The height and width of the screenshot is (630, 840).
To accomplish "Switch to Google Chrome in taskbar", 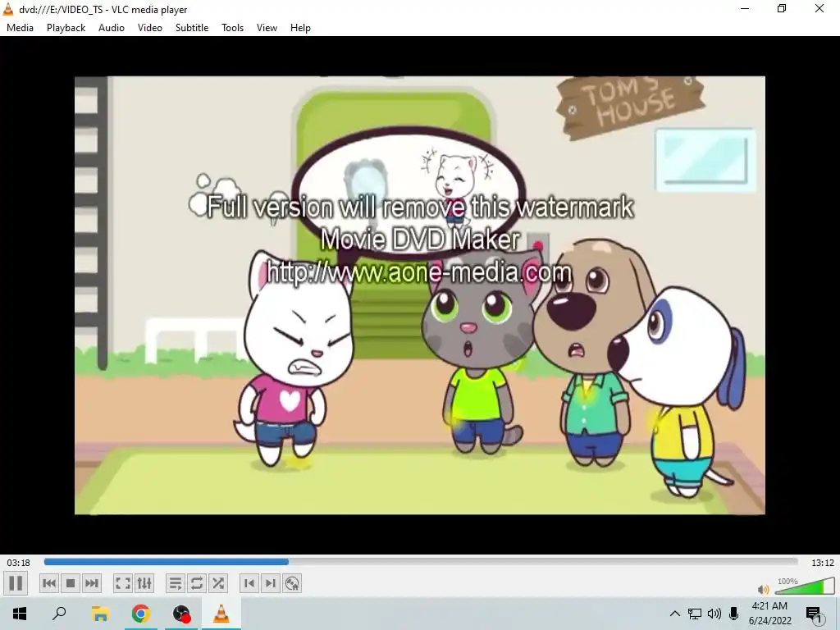I will point(141,614).
